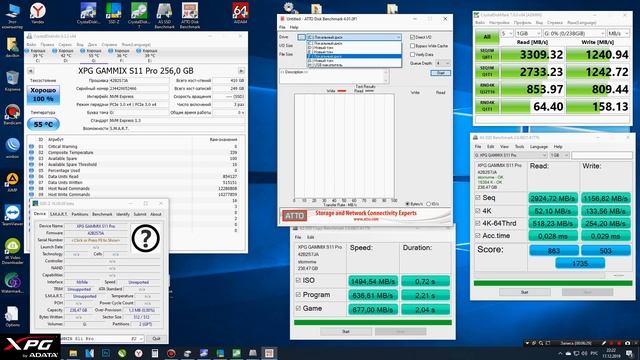This screenshot has height=360, width=640.
Task: Open the AIDA64 desktop shortcut
Action: point(240,13)
